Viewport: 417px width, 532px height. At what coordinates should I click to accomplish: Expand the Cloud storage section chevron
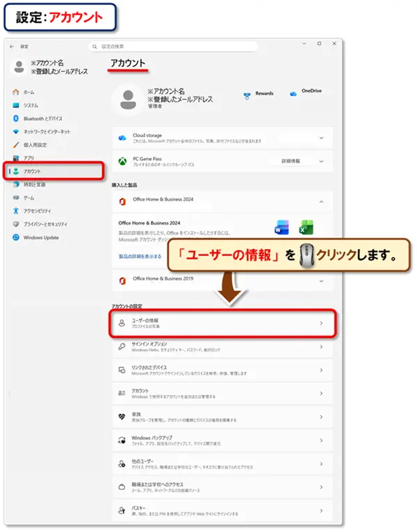[x=321, y=138]
